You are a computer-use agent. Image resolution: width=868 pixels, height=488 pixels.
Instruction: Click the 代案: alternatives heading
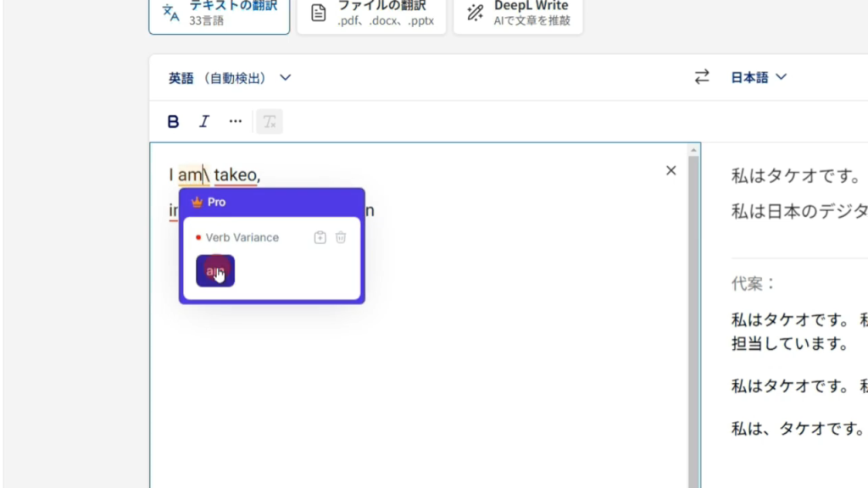[x=753, y=284]
